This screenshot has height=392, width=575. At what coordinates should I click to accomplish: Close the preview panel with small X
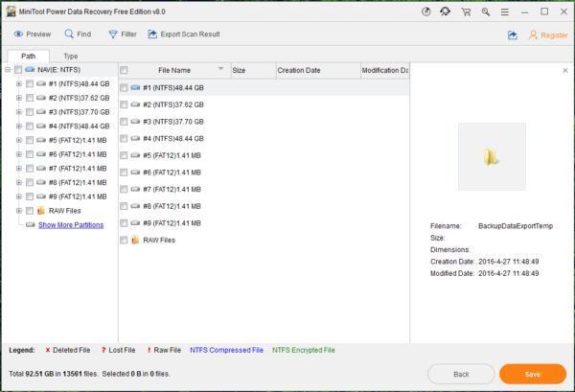coord(565,70)
